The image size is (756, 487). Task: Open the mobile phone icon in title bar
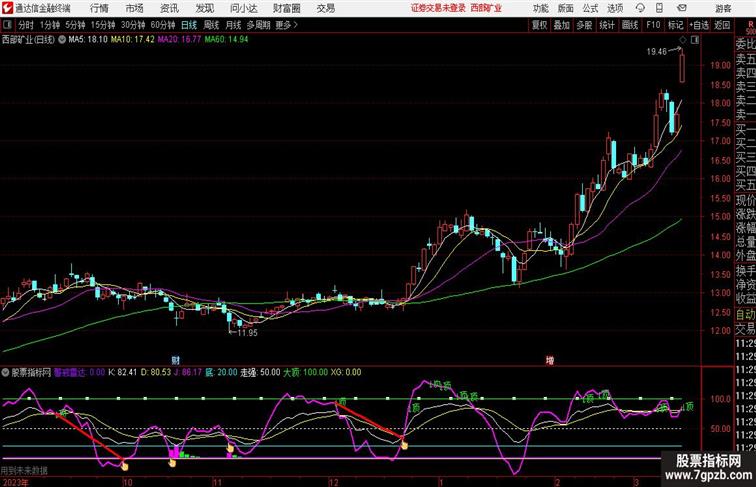[x=660, y=8]
